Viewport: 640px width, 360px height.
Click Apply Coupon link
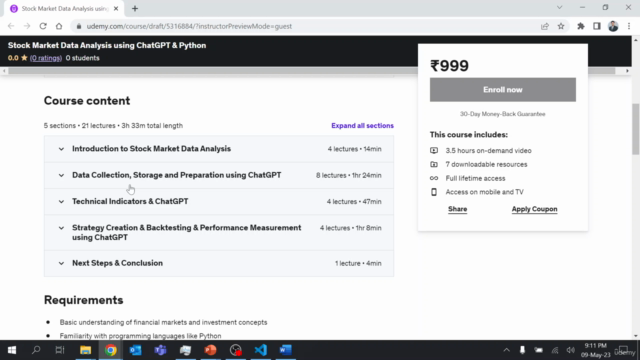[x=534, y=209]
